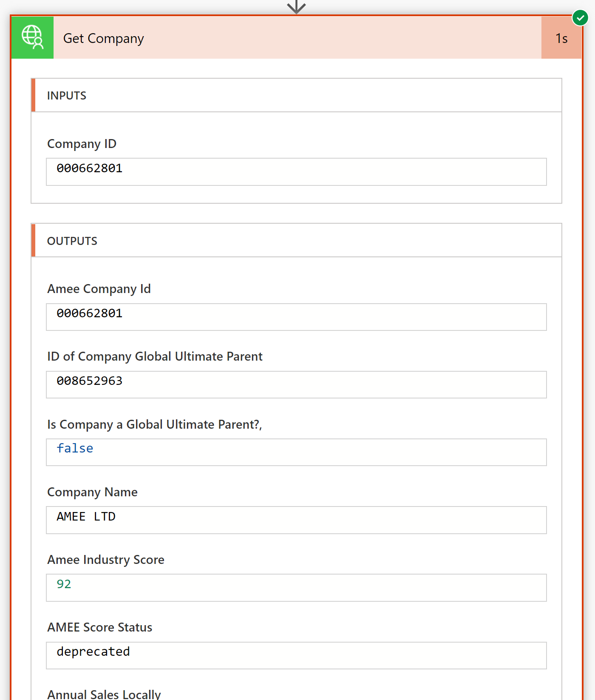Click the ID of Company Global Ultimate Parent label
This screenshot has width=595, height=700.
click(155, 356)
